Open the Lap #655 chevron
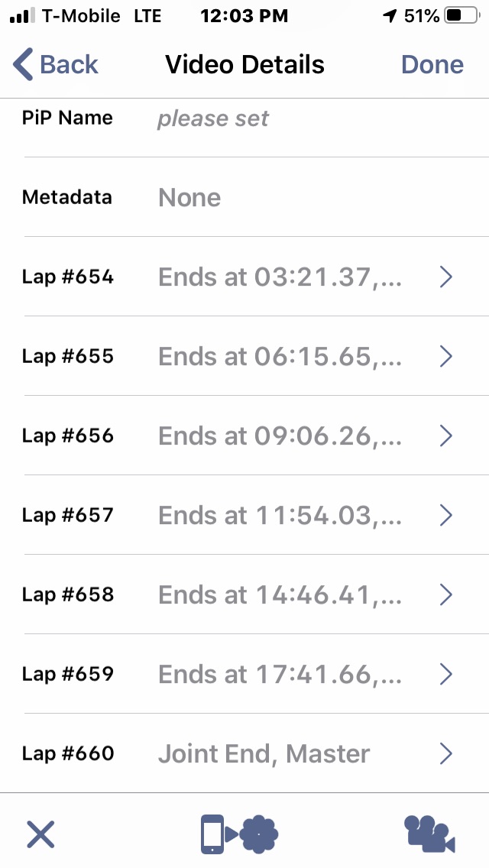The image size is (489, 868). [x=446, y=357]
